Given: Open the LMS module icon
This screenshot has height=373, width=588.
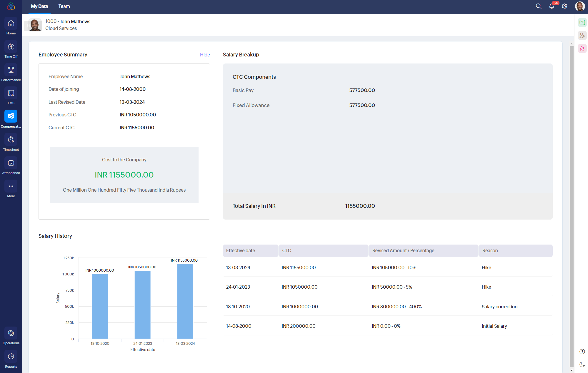Looking at the screenshot, I should tap(11, 93).
